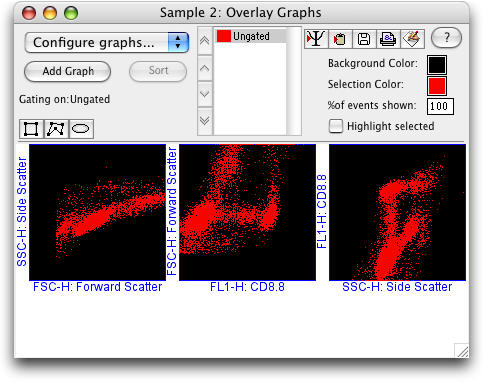Move gate to top with double up arrow
Screen dimensions: 490x385
coord(205,41)
